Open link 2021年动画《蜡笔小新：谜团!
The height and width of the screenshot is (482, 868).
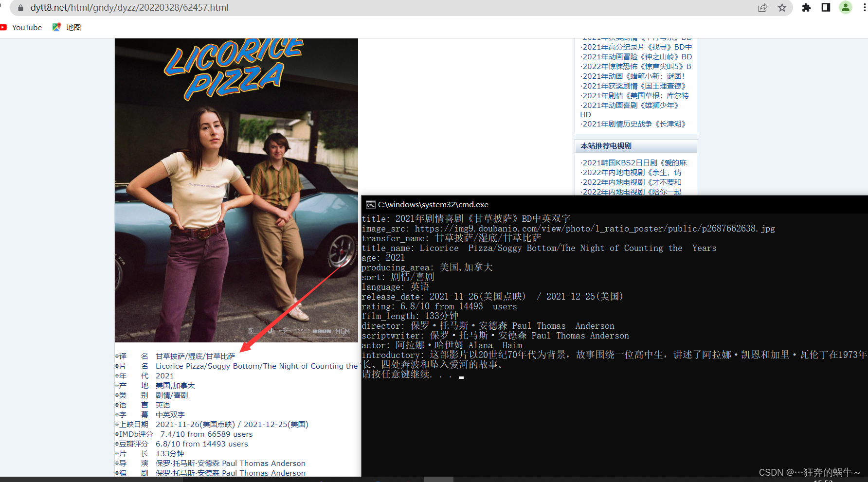633,76
